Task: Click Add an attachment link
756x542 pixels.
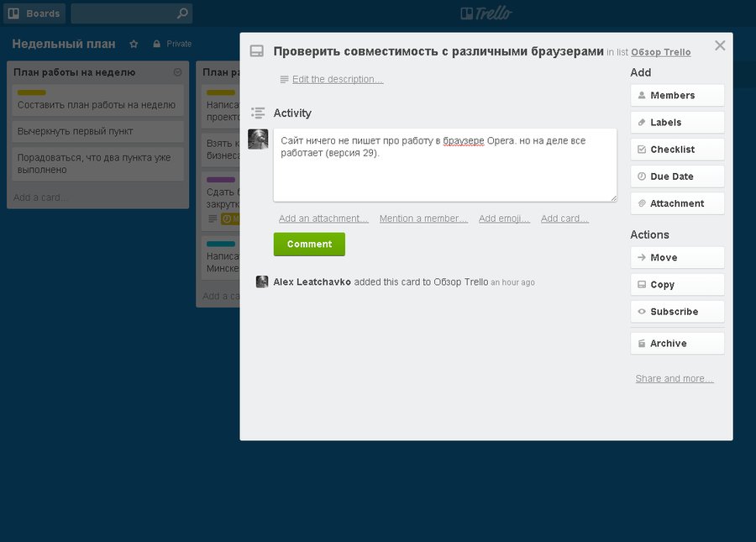Action: pos(323,218)
